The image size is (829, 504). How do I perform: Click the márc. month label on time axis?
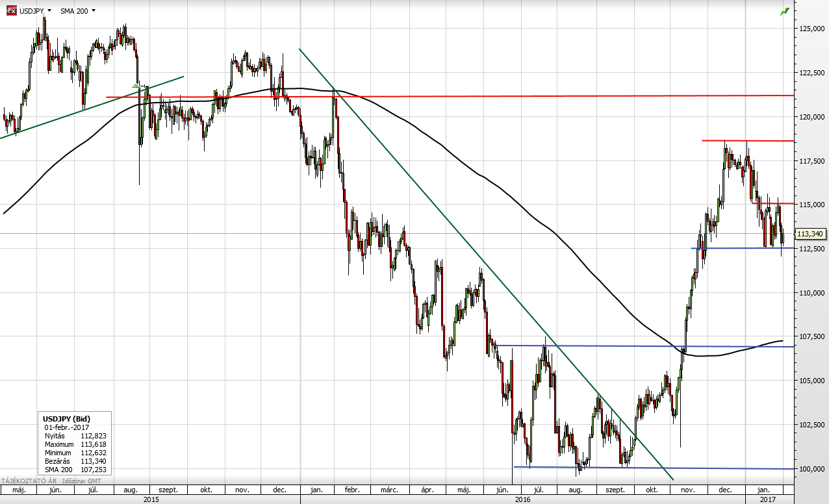coord(389,490)
